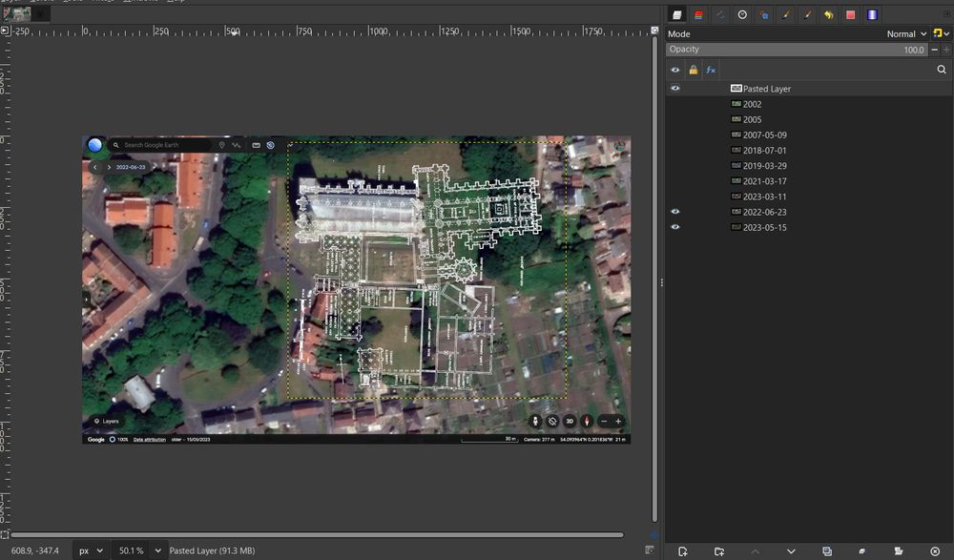Open the layer mode group switcher
Screen dimensions: 954x560
click(941, 33)
